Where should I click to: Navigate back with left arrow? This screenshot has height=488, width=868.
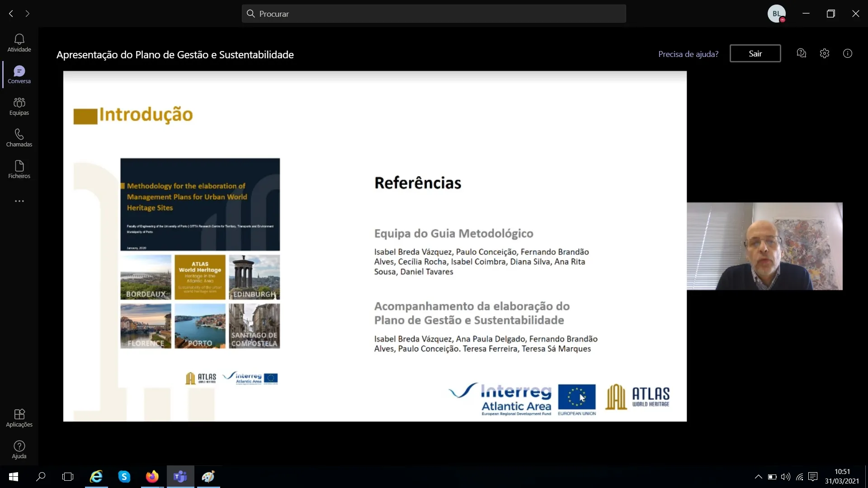pos(11,14)
